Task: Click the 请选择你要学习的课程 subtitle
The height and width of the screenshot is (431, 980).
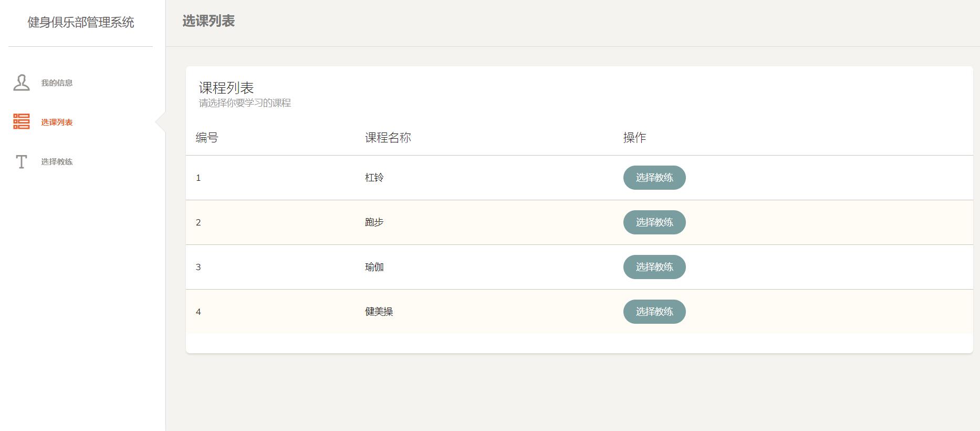Action: point(245,103)
